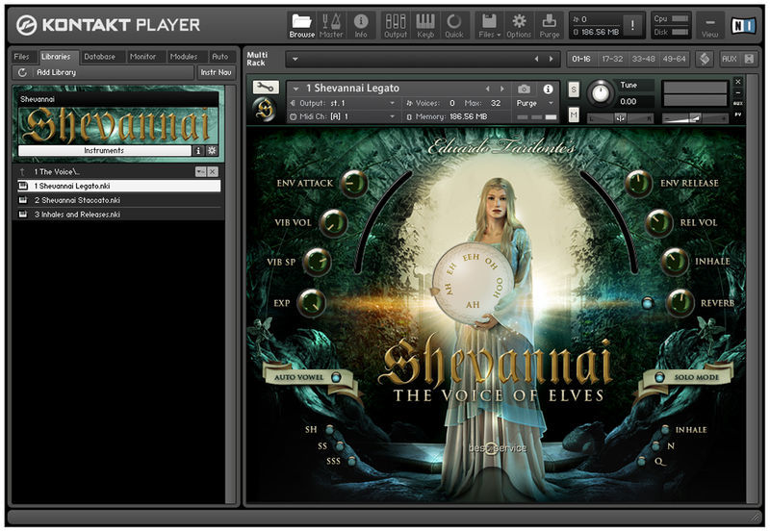This screenshot has width=770, height=532.
Task: Toggle the Auto Vowel switch
Action: point(336,377)
